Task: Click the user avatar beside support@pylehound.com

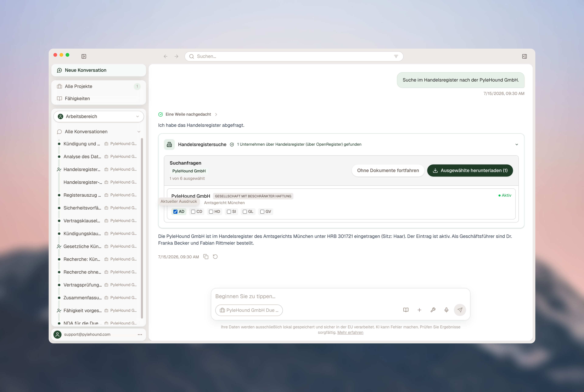Action: click(57, 335)
